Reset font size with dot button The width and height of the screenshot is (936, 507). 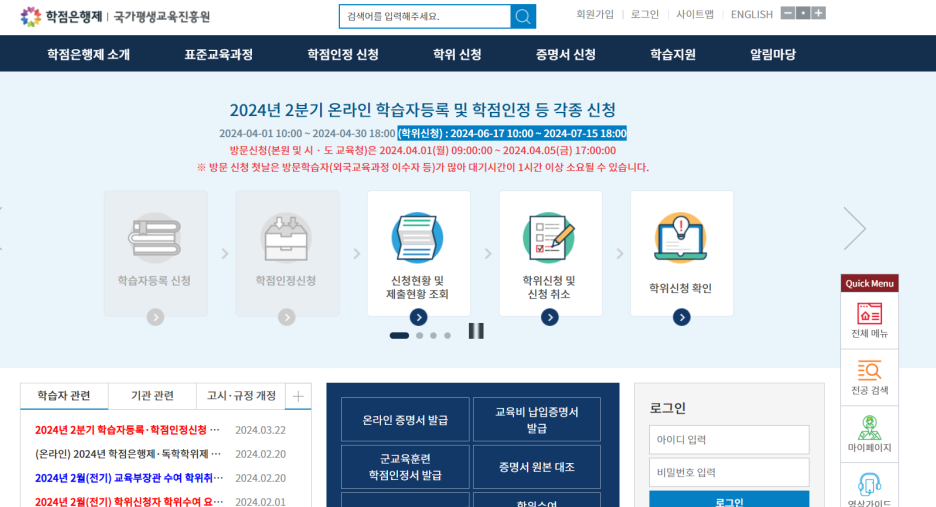803,13
